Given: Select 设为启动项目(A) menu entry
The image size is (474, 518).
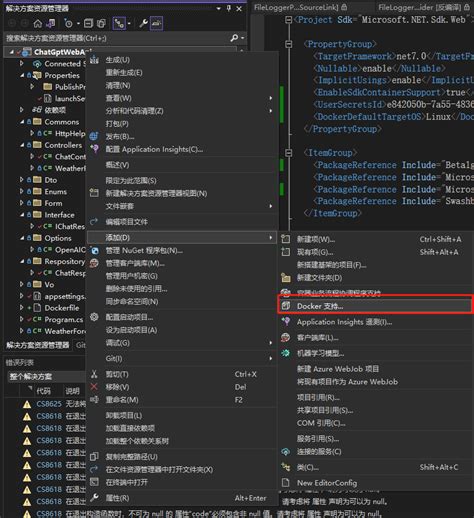Looking at the screenshot, I should 182,330.
